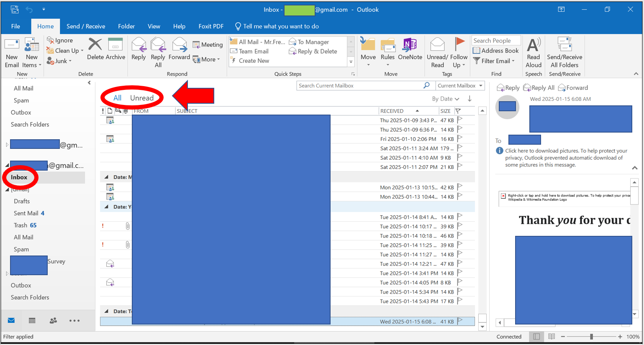Toggle the sort order arrow beside By Date
Screen dimensions: 644x345
pos(470,99)
